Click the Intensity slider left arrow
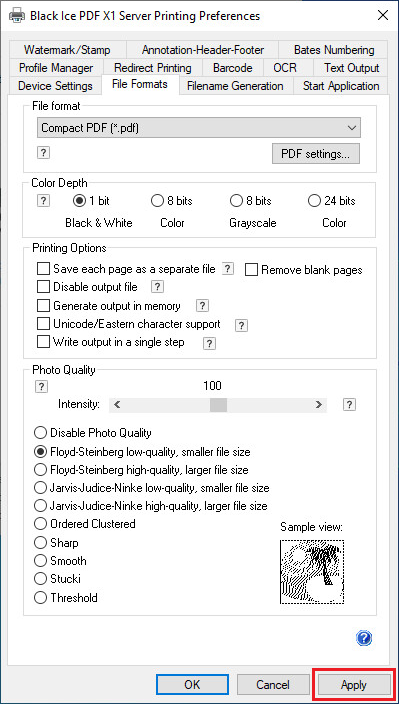399x704 pixels. point(117,405)
